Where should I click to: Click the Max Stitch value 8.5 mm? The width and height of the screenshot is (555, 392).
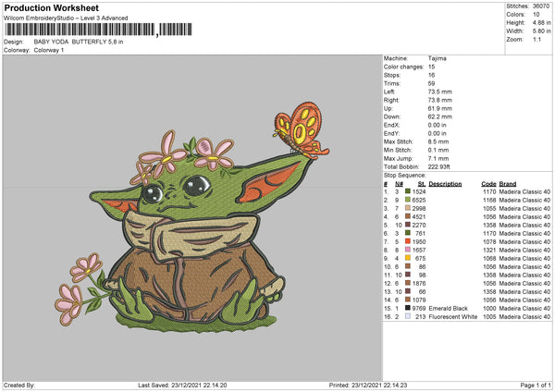point(438,141)
